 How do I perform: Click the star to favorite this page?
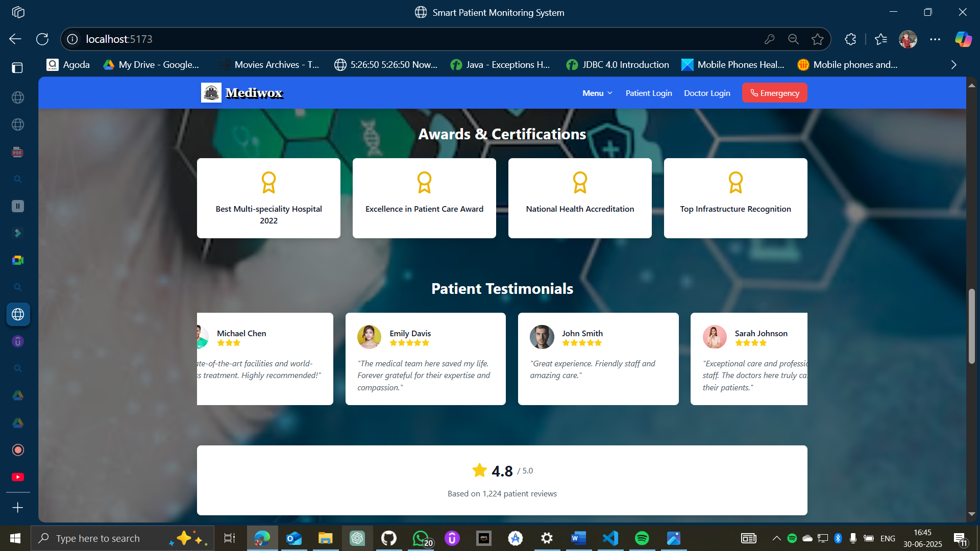coord(818,39)
